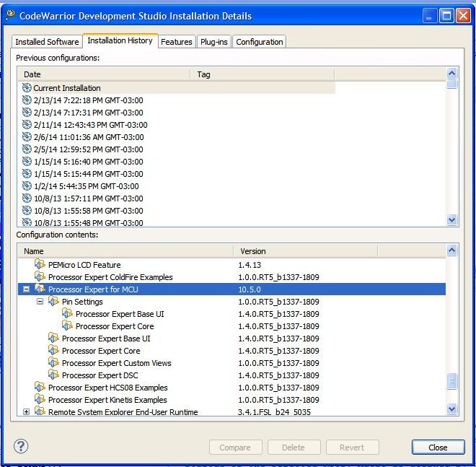Click the PEMicro LCD Feature icon
476x467 pixels.
click(x=40, y=264)
